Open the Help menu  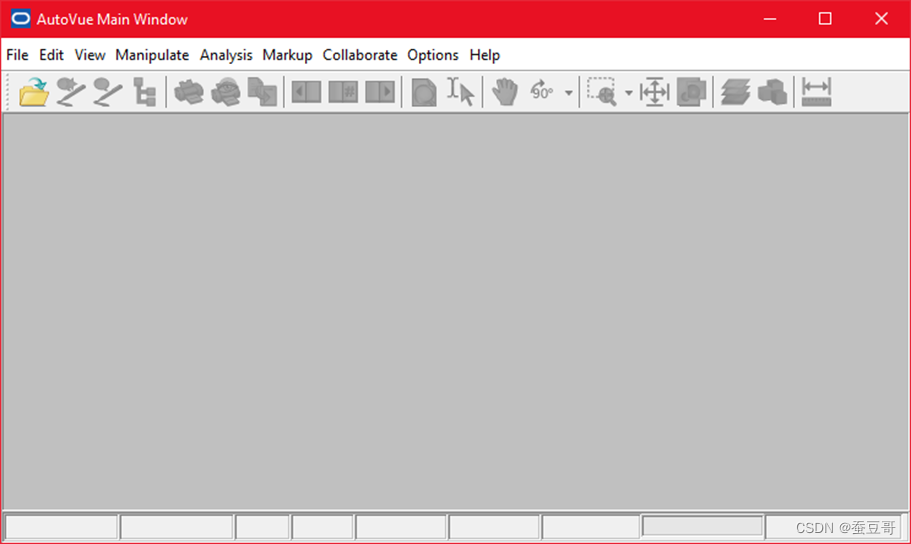(485, 55)
